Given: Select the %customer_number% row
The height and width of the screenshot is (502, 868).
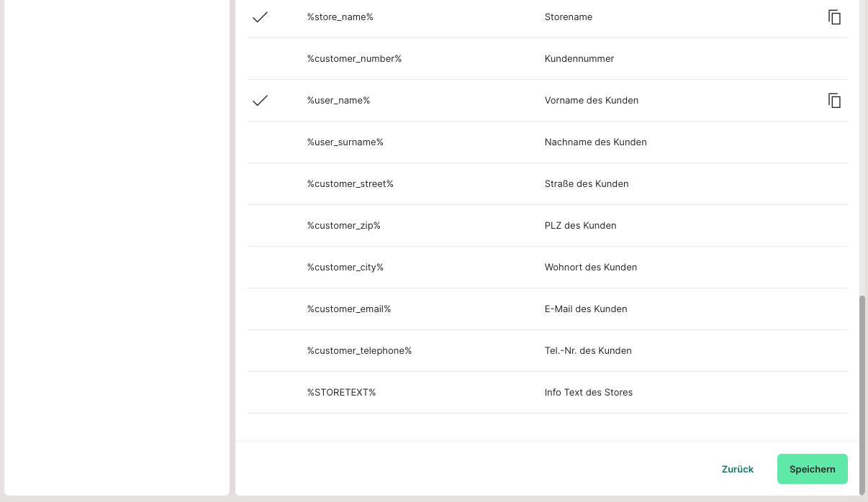Looking at the screenshot, I should (354, 59).
